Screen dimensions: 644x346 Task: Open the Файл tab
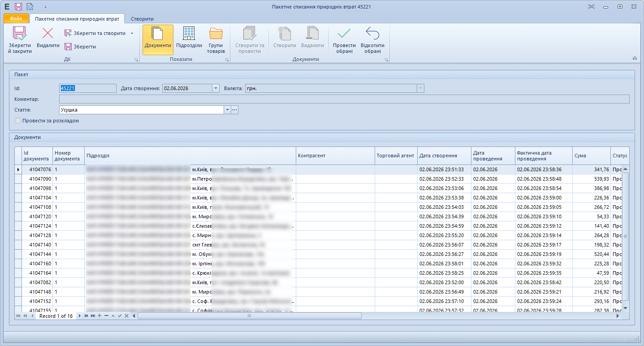16,19
